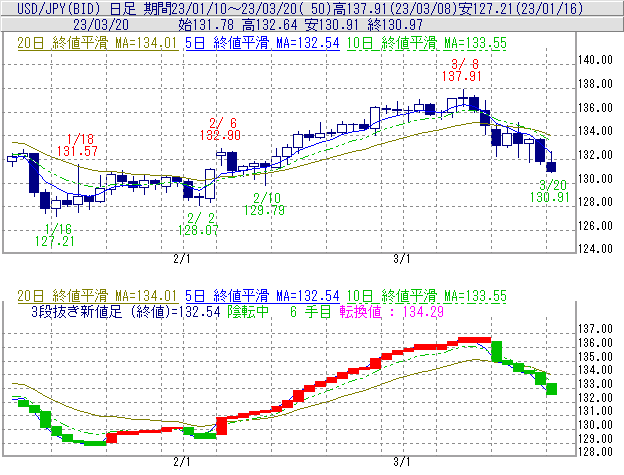Select upper chart 5日 MA=132.54 legend
Image resolution: width=624 pixels, height=475 pixels.
(262, 43)
